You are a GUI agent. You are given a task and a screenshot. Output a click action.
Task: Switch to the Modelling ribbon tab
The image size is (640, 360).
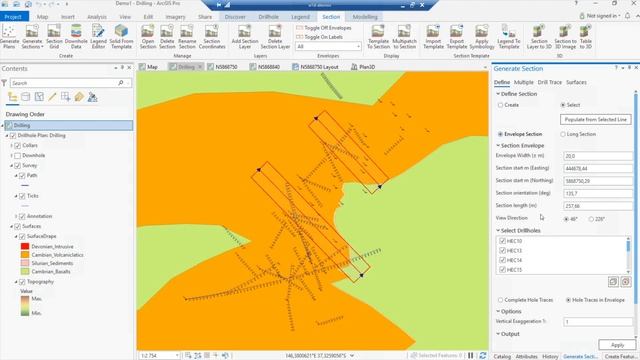[x=365, y=17]
